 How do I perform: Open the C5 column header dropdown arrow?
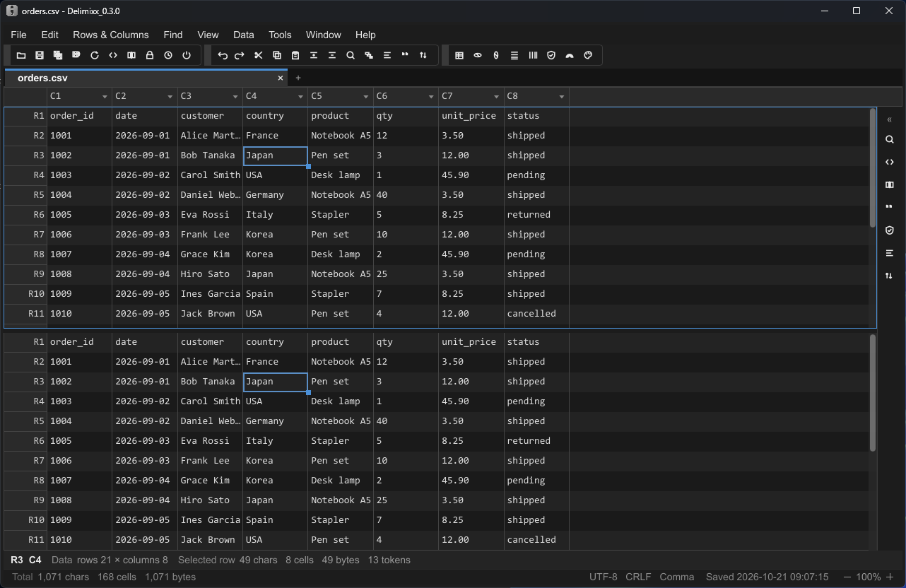click(366, 96)
